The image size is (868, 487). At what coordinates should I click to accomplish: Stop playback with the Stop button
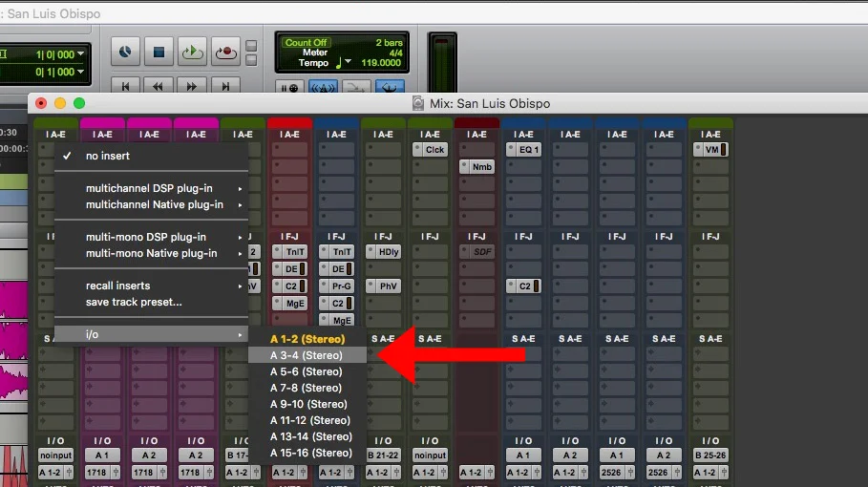[159, 52]
